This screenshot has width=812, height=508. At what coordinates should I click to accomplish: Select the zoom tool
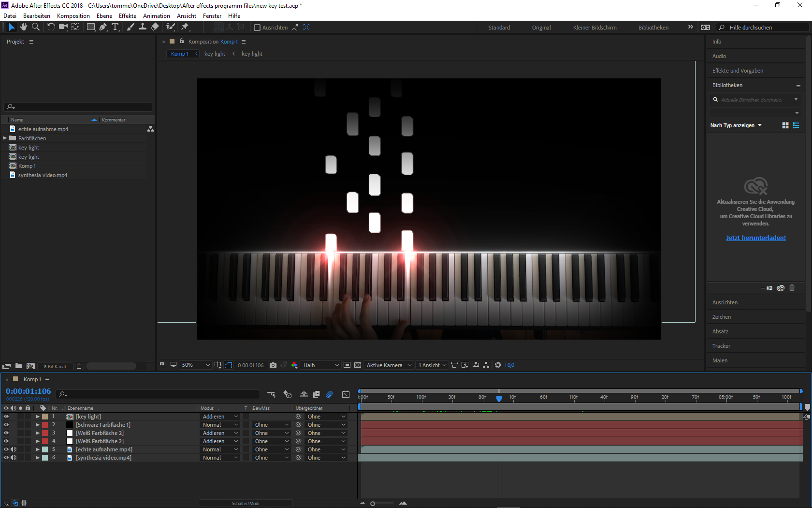coord(35,27)
